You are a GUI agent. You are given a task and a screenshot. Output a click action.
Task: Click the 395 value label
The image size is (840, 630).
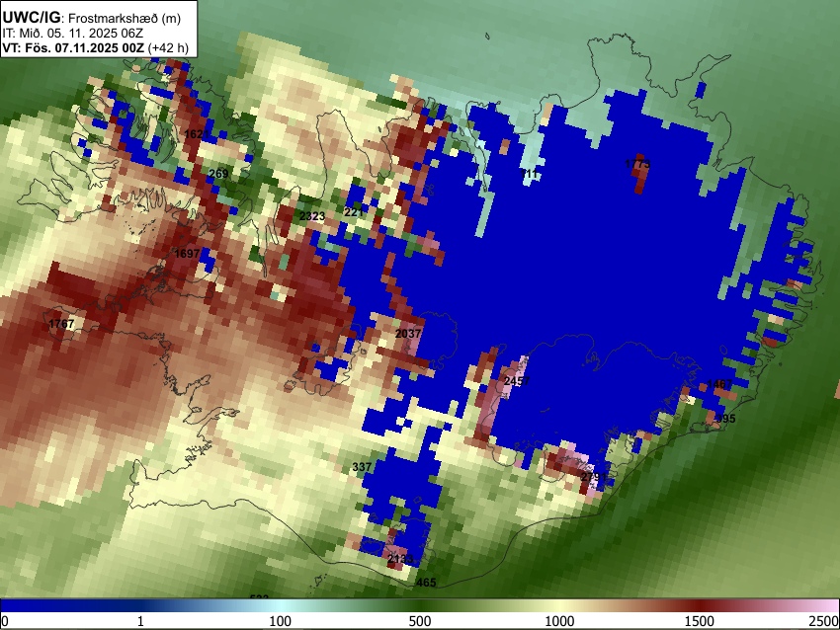click(726, 419)
